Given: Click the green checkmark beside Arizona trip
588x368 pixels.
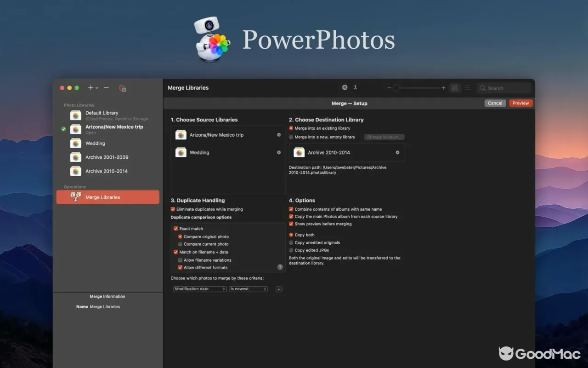Looking at the screenshot, I should pos(64,129).
